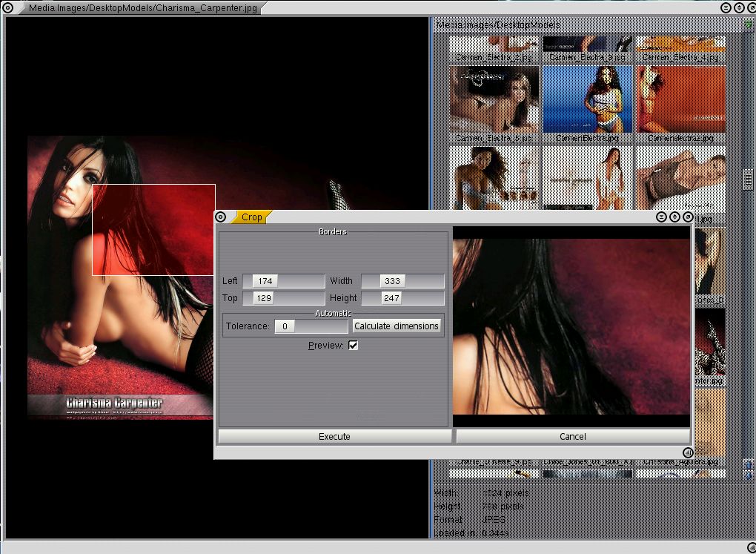Image resolution: width=756 pixels, height=554 pixels.
Task: Uncheck the Preview checkbox
Action: click(x=353, y=346)
